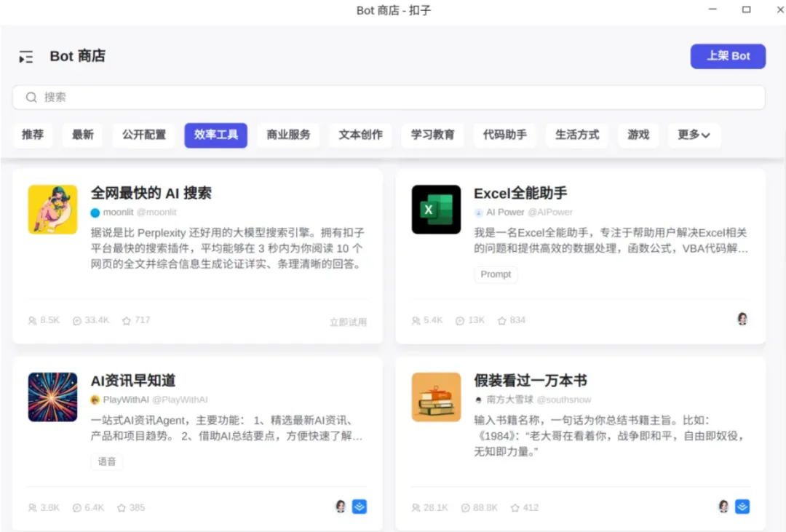Select the 商业服务 category tab
This screenshot has height=532, width=786.
point(288,135)
